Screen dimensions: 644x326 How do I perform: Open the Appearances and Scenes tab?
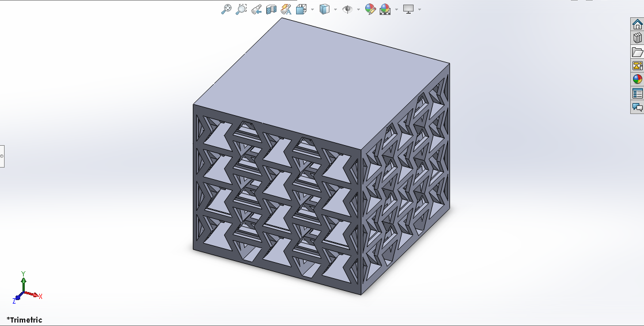[x=638, y=79]
